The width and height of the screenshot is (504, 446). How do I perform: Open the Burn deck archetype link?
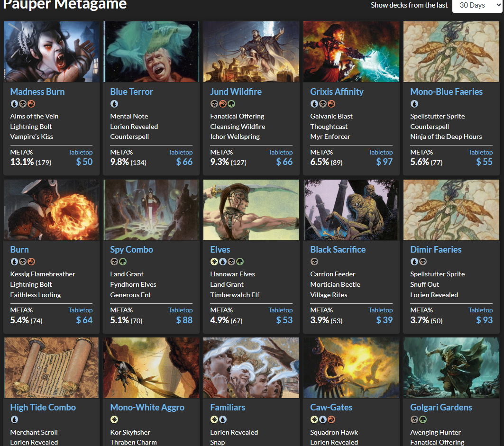[19, 249]
